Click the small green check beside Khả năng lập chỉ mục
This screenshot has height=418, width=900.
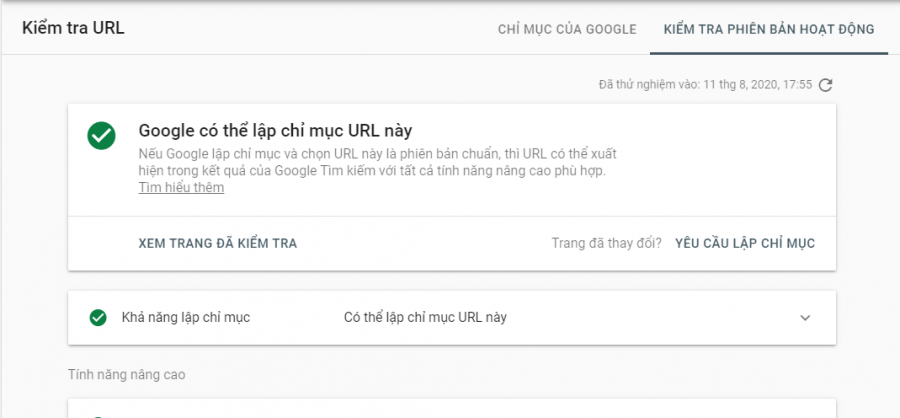click(98, 318)
